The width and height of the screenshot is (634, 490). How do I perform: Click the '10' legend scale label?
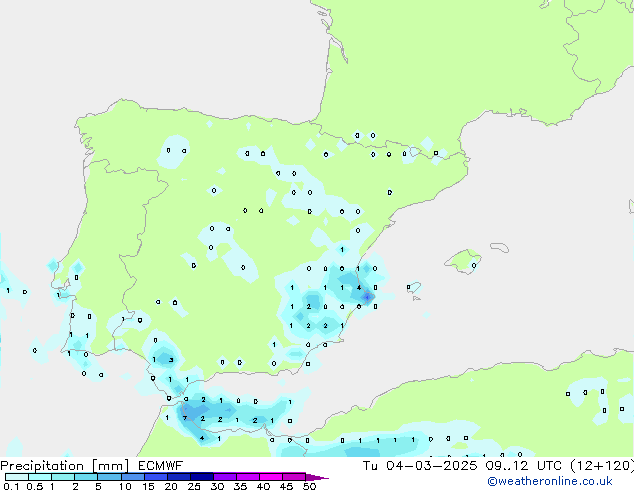click(125, 486)
